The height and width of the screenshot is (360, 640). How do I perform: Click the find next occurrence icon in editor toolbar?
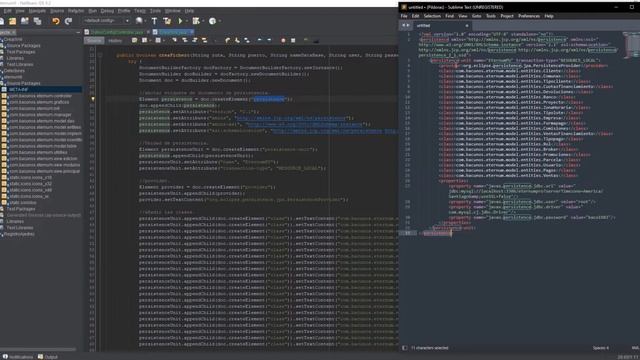point(195,40)
